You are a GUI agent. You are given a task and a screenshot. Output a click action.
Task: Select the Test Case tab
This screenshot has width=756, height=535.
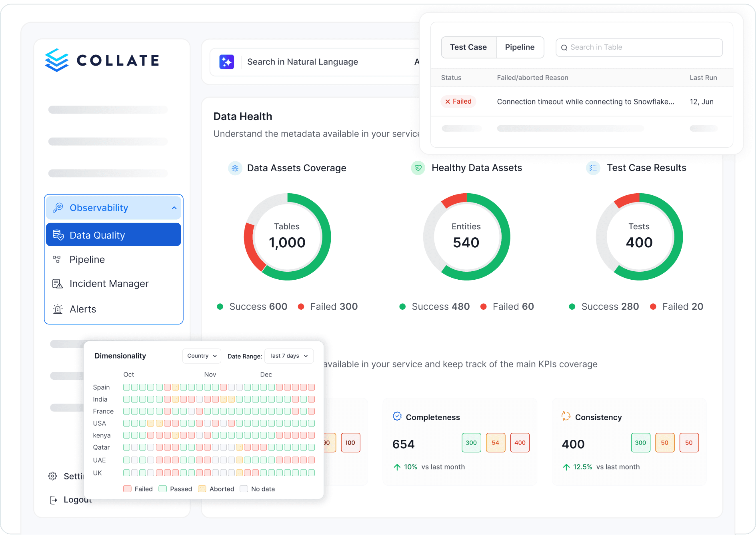[468, 47]
